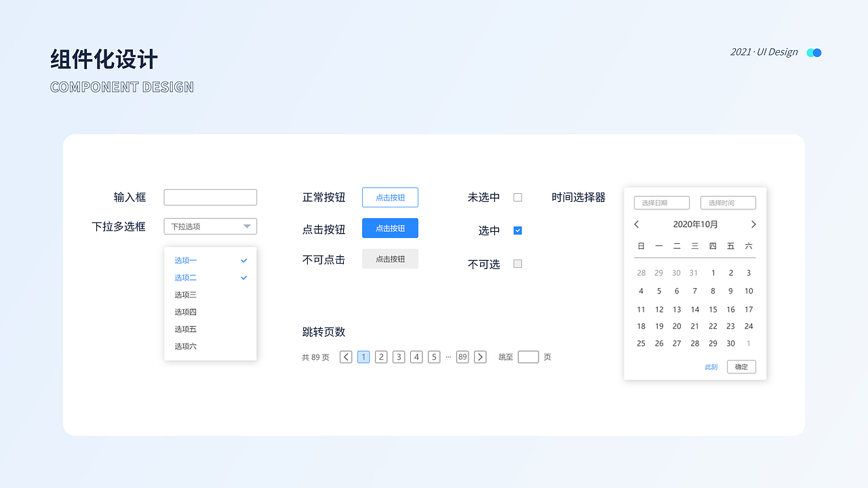
Task: Click the outlined 点击按钮 next to 正常按钮
Action: tap(390, 197)
